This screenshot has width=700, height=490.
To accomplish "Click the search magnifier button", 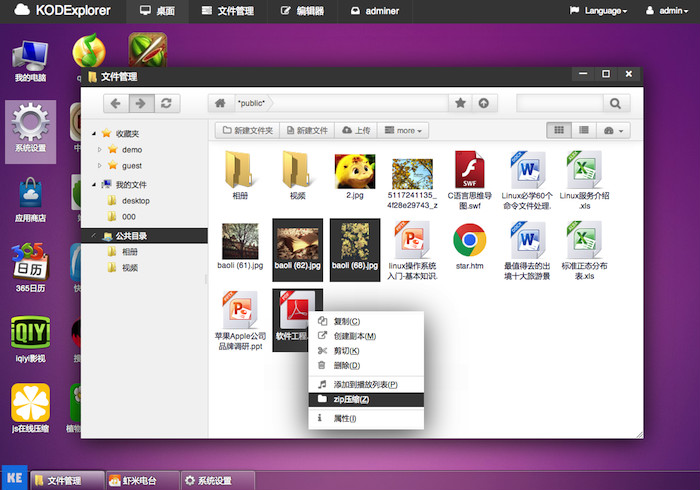I will point(616,104).
